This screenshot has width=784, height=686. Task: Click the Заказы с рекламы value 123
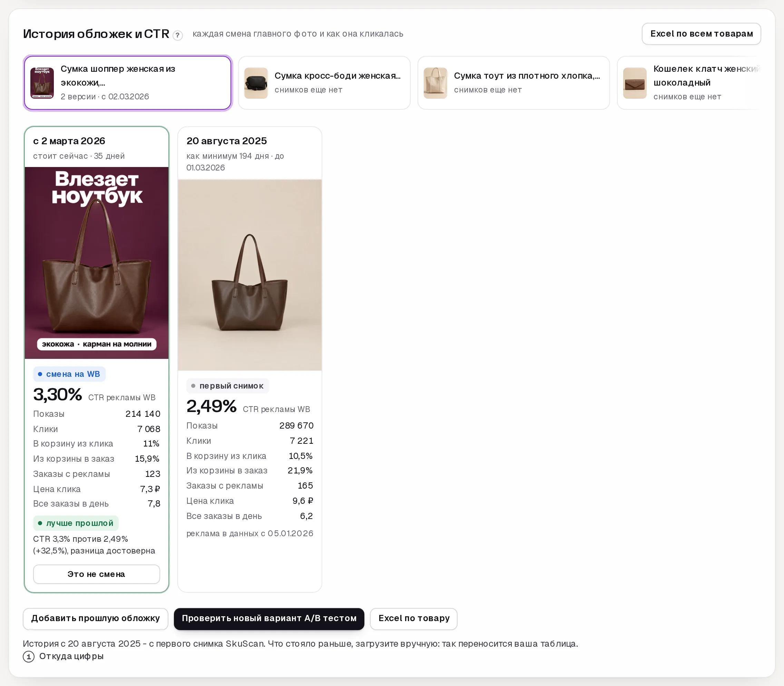[153, 474]
